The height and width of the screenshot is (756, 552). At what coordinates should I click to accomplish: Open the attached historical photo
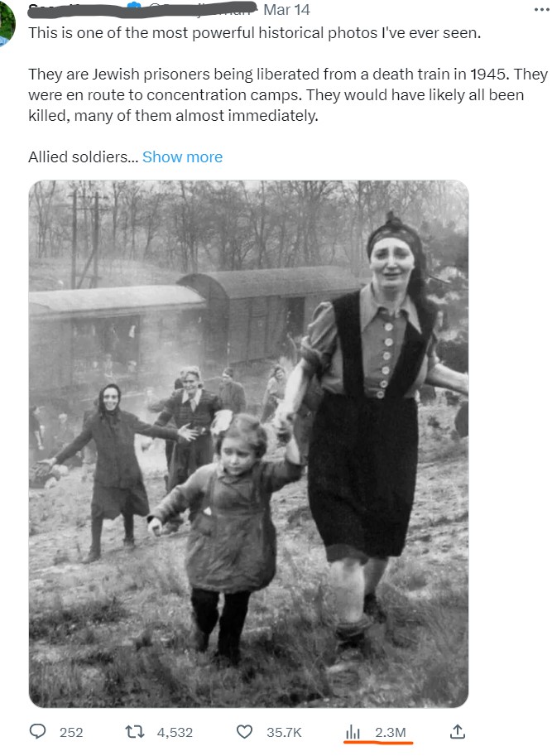point(248,444)
